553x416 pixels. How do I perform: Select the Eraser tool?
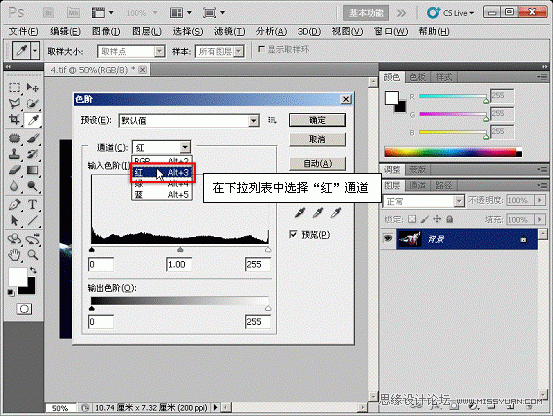(x=14, y=170)
